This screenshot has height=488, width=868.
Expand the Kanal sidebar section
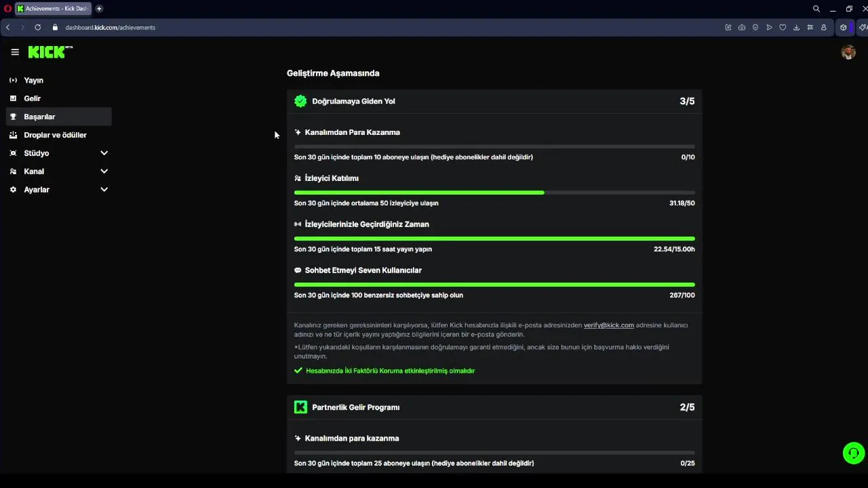[104, 171]
